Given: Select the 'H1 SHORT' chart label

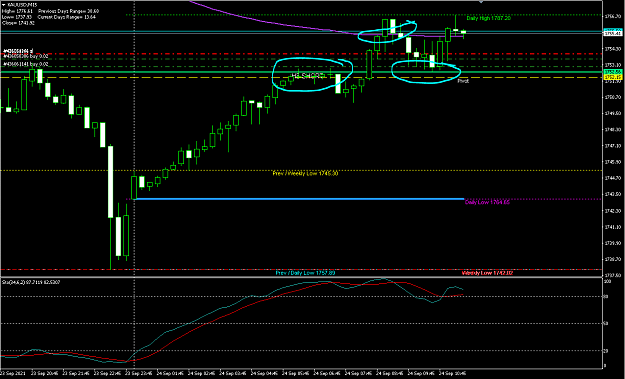Looking at the screenshot, I should (308, 75).
